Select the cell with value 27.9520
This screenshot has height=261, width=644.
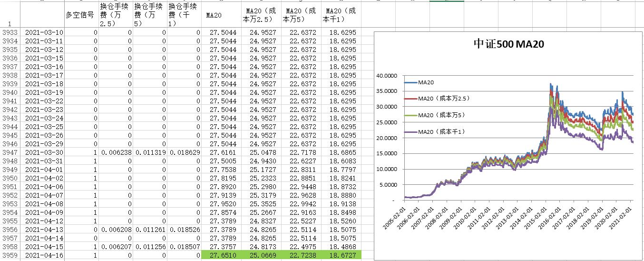click(x=222, y=204)
